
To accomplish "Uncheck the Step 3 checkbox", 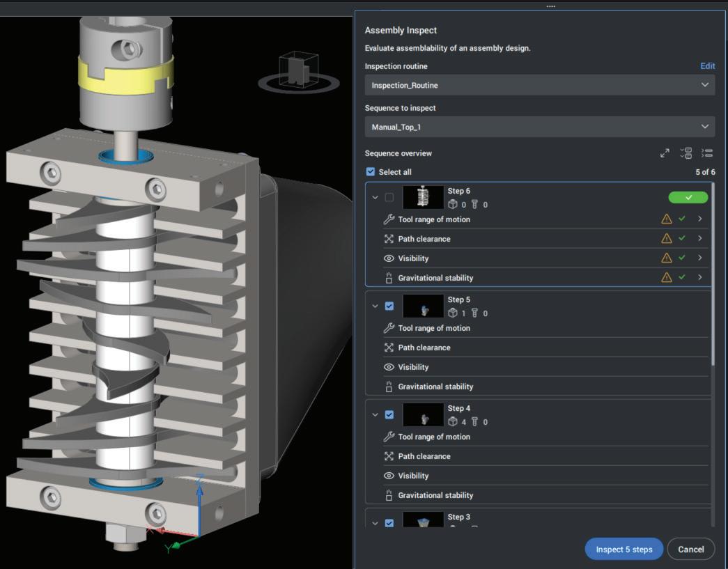I will click(x=389, y=522).
